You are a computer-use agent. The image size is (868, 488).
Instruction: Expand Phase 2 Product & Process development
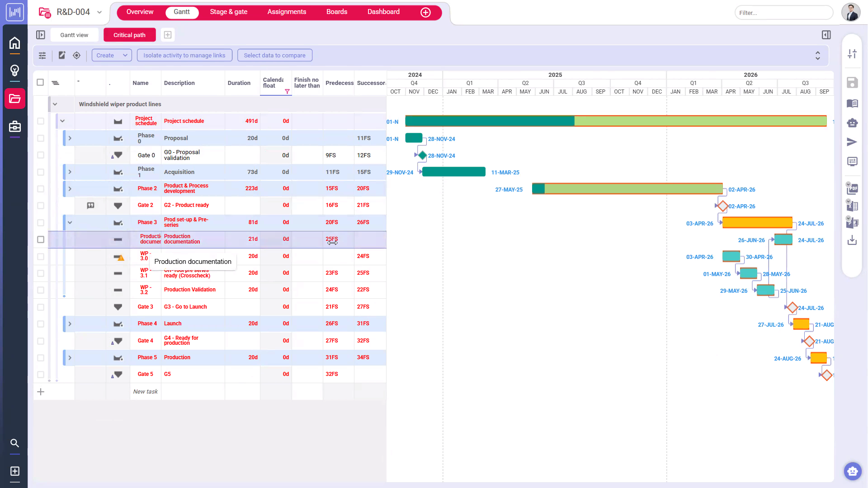(70, 189)
